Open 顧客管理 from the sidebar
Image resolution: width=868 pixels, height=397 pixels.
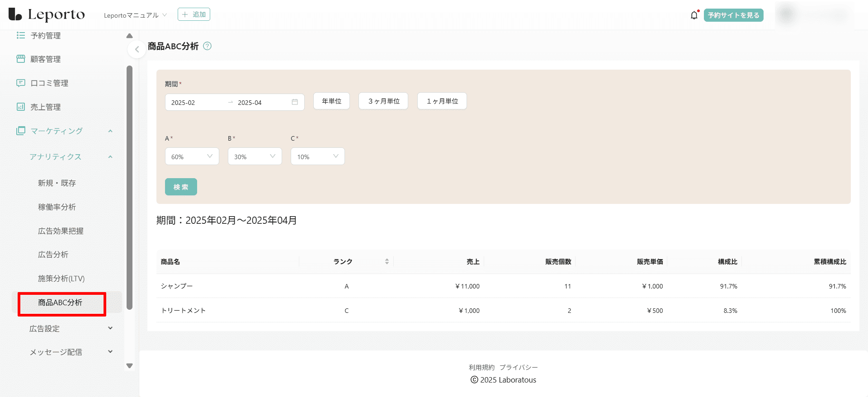tap(45, 59)
